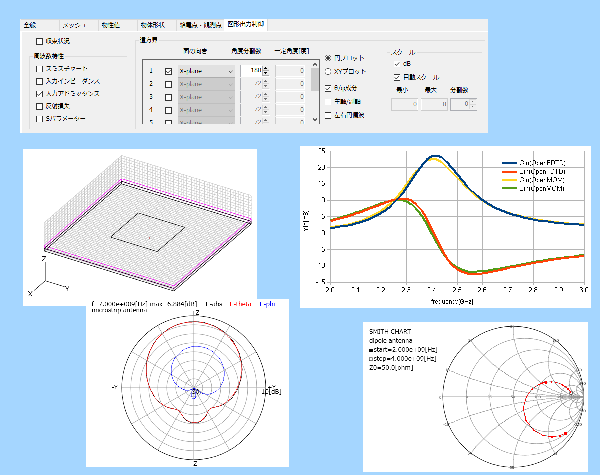Increase row 1 angle division count
Screen dimensions: 600x475
(266, 69)
